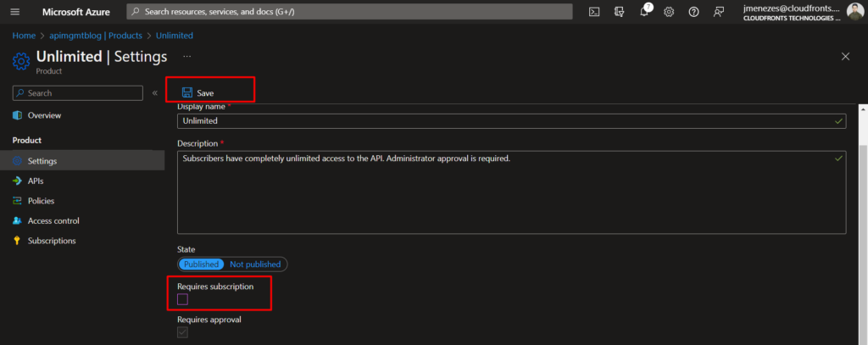Go to Access control in sidebar
The width and height of the screenshot is (868, 345).
point(53,220)
